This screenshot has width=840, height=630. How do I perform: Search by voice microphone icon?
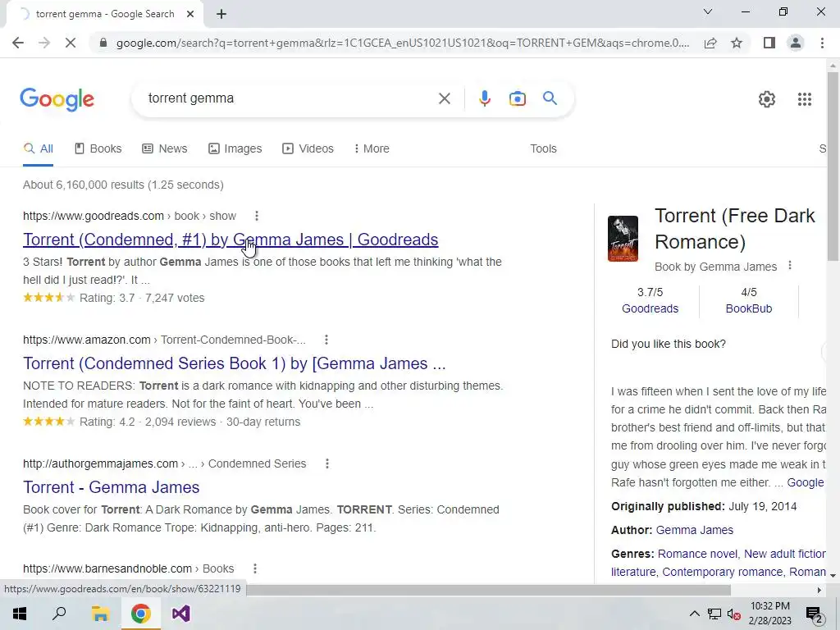[x=484, y=98]
